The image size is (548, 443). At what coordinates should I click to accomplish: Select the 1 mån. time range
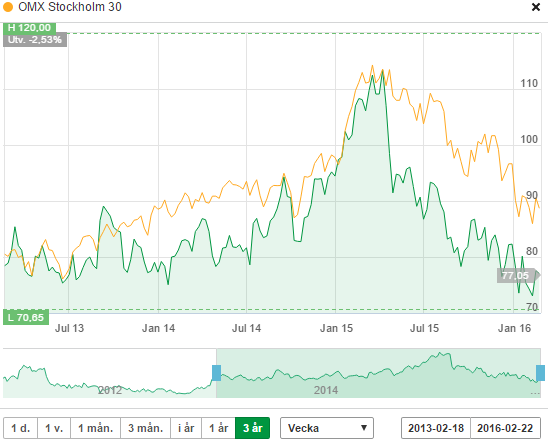point(95,428)
